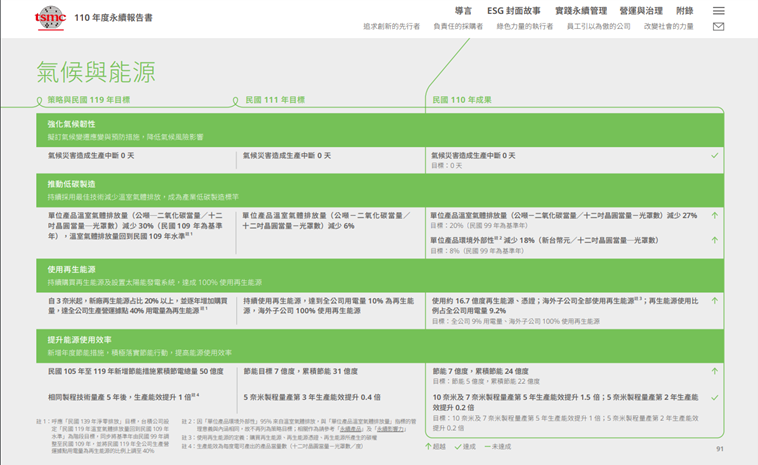Open the 營運與治理 section
Image resolution: width=758 pixels, height=465 pixels.
coord(641,10)
